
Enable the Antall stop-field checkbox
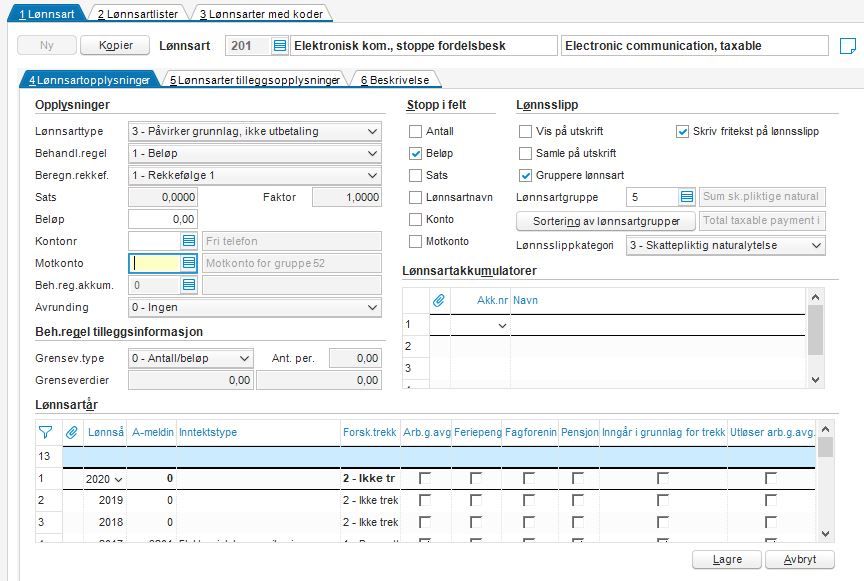[415, 131]
